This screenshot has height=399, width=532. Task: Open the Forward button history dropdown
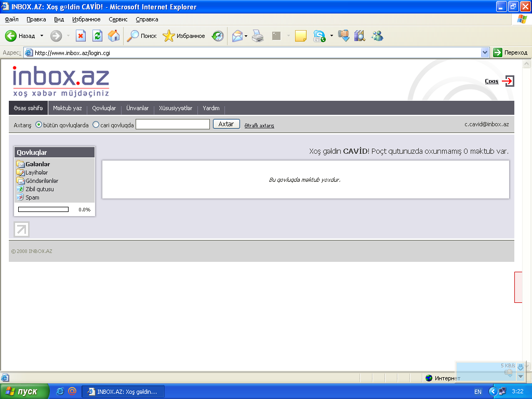tap(68, 36)
